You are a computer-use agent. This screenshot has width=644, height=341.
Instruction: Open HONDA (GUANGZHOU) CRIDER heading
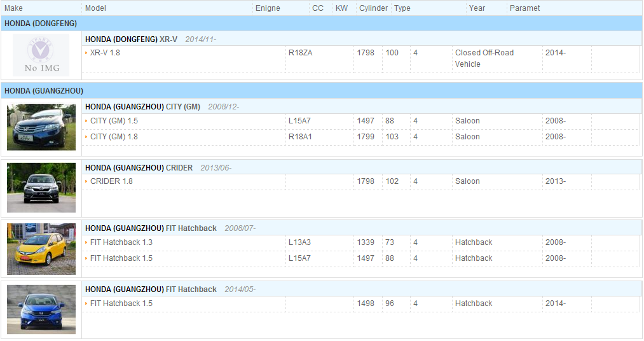139,168
